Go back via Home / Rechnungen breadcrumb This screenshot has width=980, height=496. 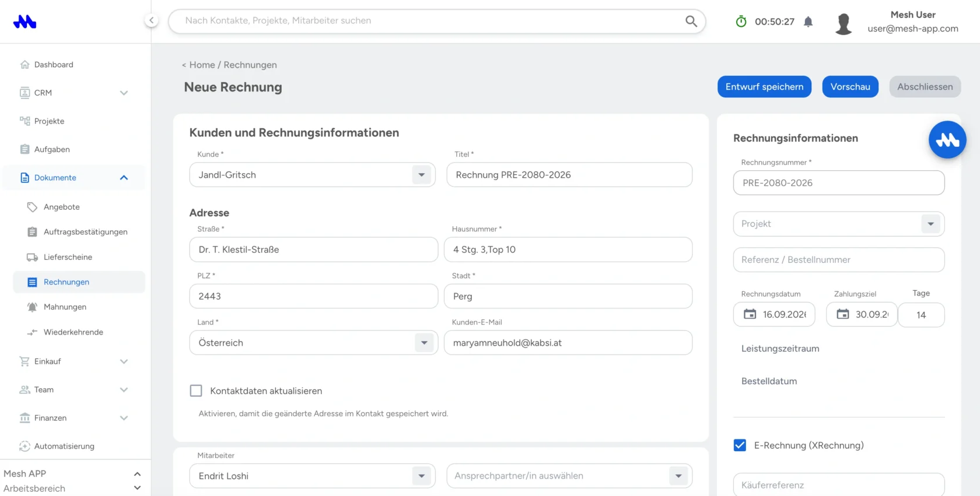(x=229, y=65)
